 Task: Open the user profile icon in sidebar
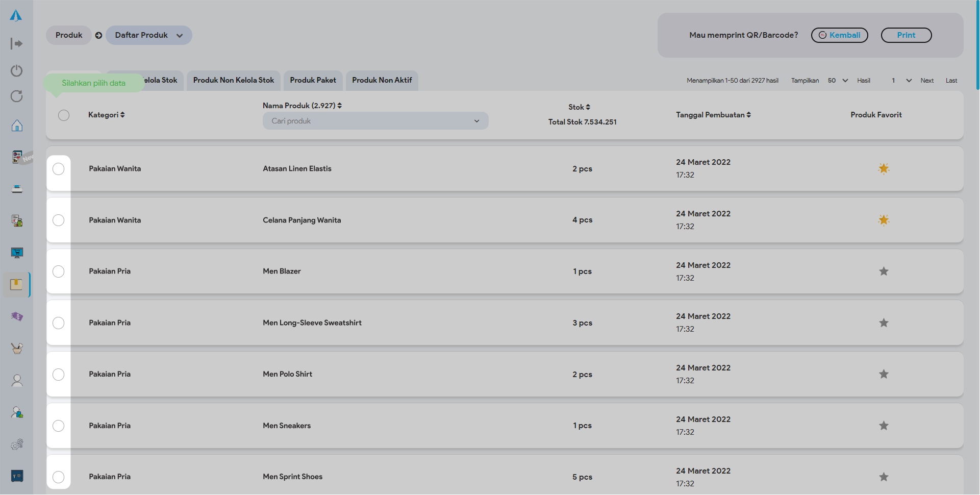pos(17,381)
